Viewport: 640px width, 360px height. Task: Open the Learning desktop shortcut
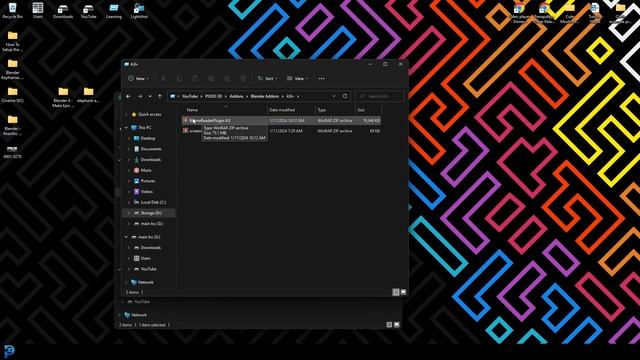pos(114,11)
